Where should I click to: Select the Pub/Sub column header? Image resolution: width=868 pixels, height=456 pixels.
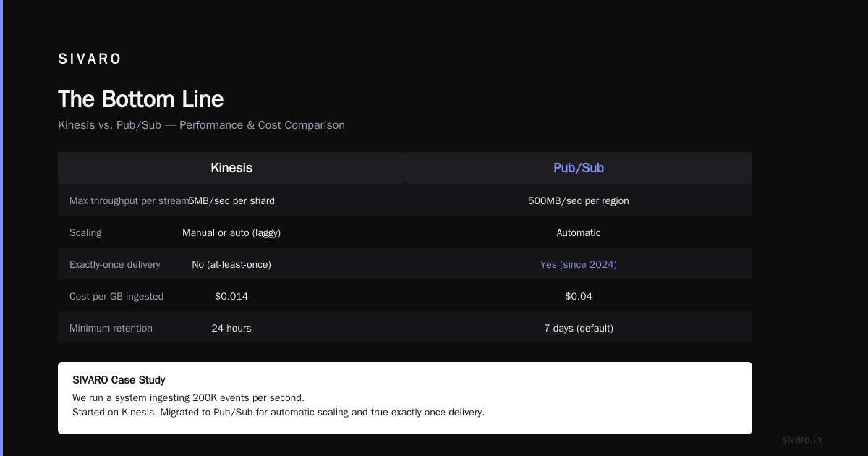tap(579, 168)
